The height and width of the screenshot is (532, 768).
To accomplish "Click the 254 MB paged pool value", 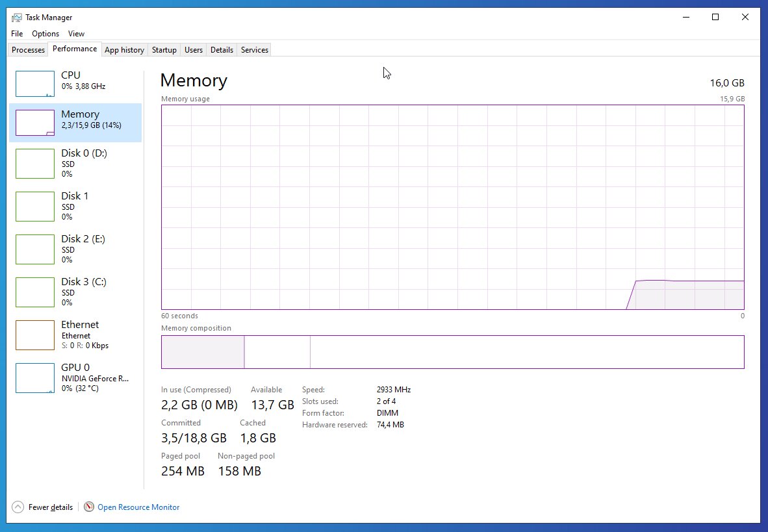I will [183, 471].
